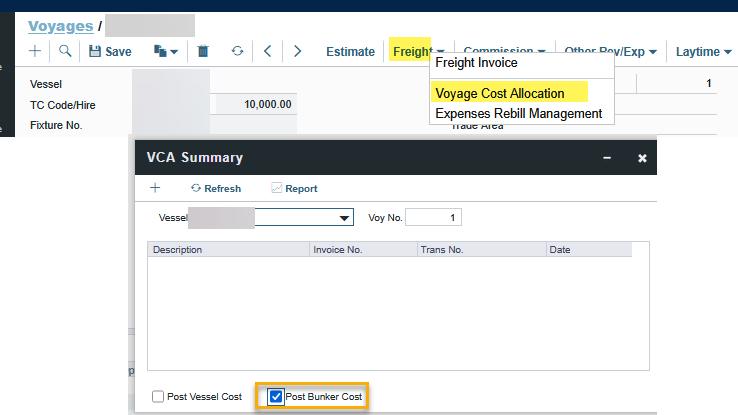Go to next voyage with right arrow

click(x=297, y=51)
